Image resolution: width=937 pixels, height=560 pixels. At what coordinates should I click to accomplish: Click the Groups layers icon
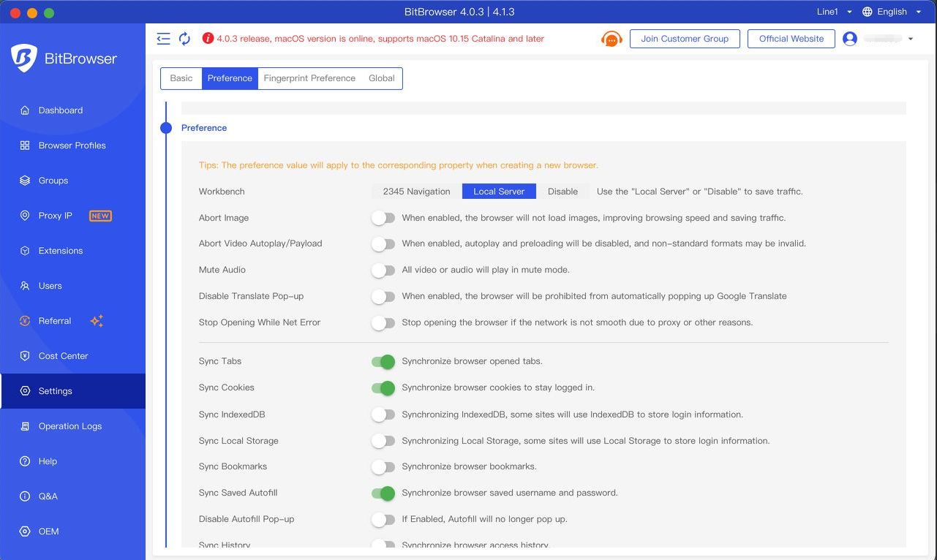25,181
